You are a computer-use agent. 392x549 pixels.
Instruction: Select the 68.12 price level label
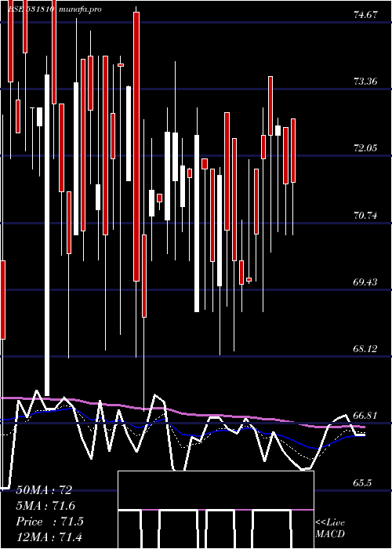click(365, 349)
